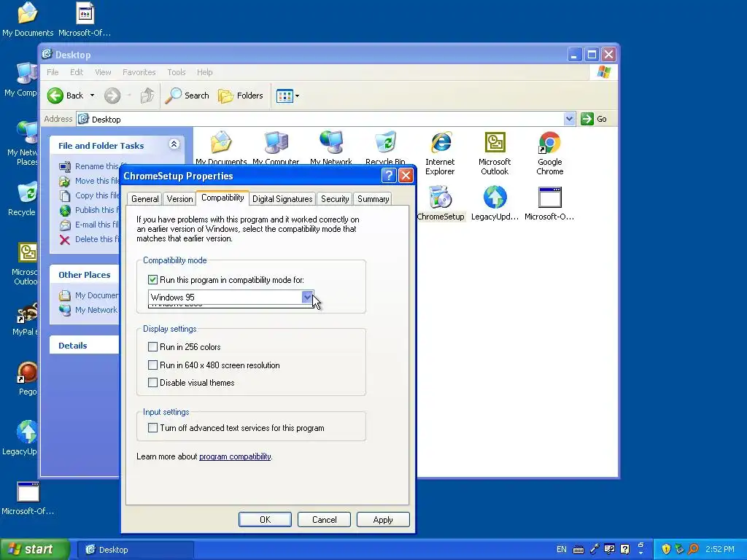Click Cancel in ChromeSetup Properties
747x560 pixels.
click(x=324, y=519)
